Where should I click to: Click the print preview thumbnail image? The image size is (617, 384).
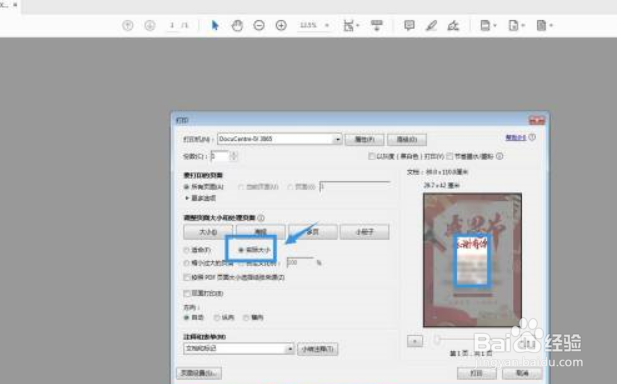click(472, 260)
